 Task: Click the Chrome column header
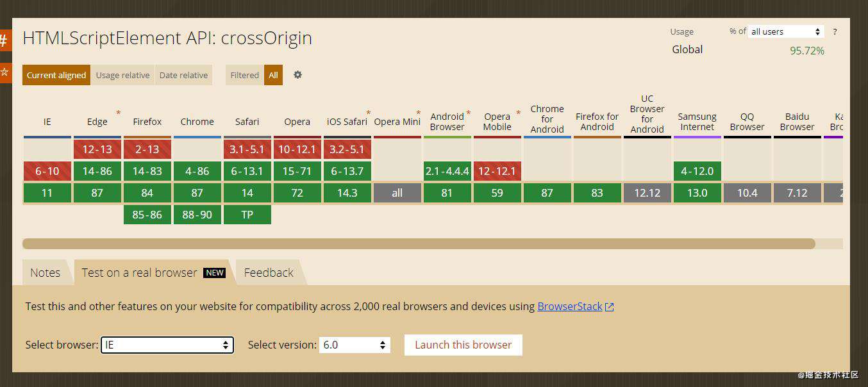(x=197, y=122)
